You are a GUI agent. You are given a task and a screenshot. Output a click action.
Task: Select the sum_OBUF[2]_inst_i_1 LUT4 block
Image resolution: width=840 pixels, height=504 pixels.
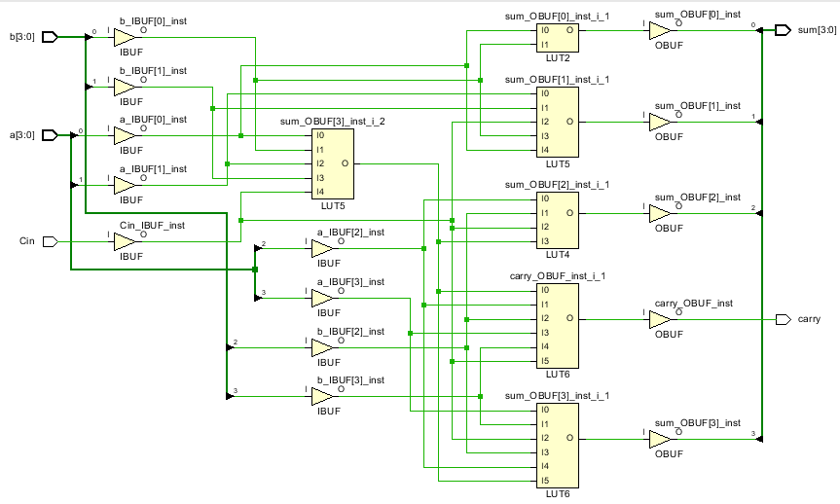[558, 220]
